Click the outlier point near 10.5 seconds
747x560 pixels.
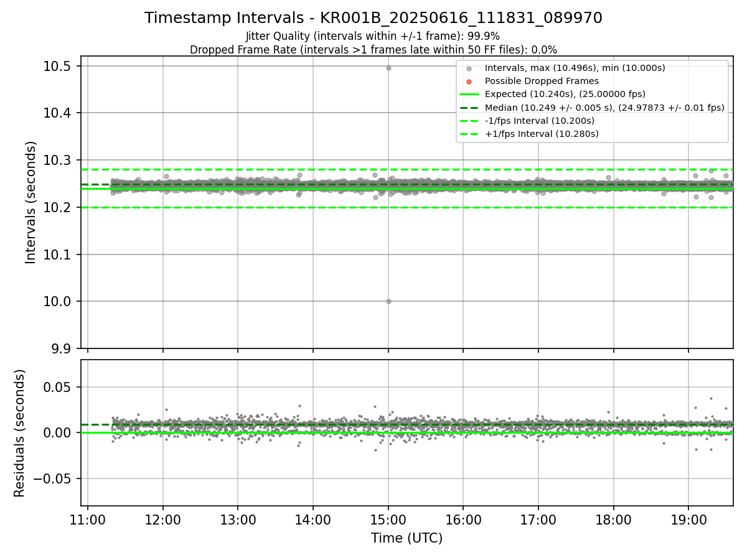[388, 68]
